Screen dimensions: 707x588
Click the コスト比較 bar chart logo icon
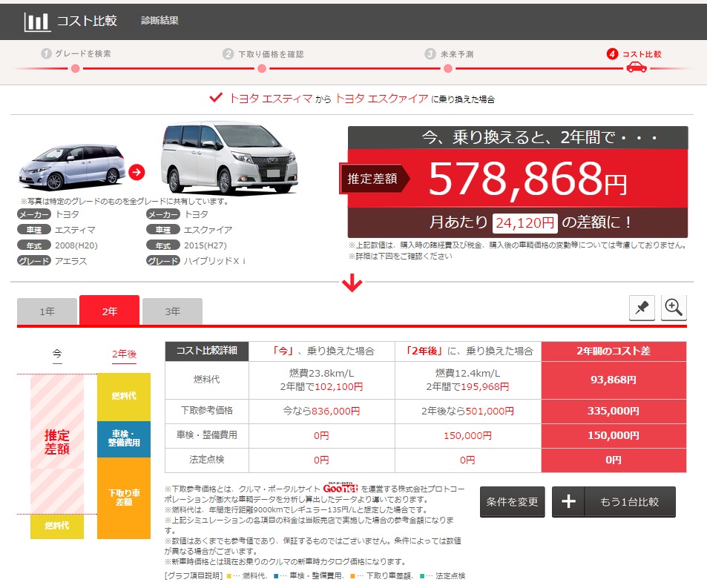[x=37, y=22]
